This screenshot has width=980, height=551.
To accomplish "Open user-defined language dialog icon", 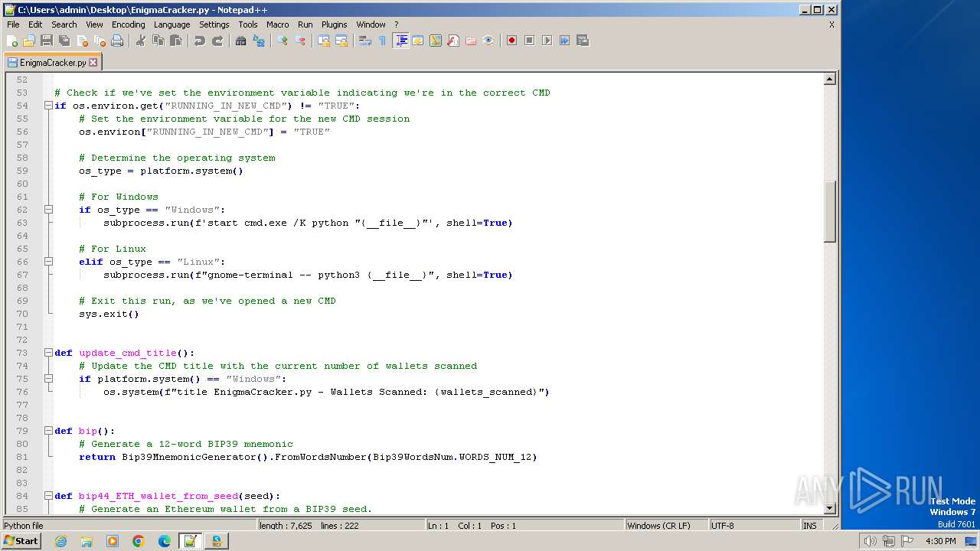I will pos(418,41).
